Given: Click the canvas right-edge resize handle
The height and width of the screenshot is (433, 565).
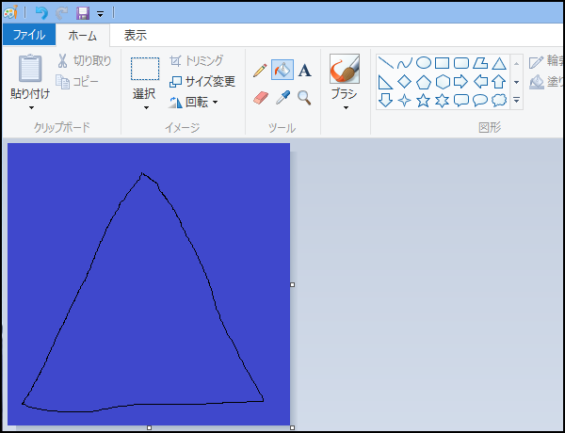Looking at the screenshot, I should point(292,285).
